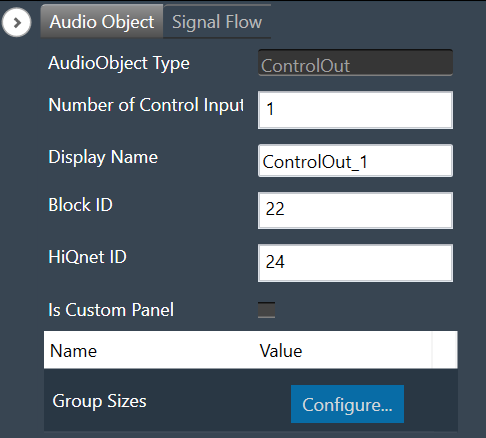
Task: Edit the Display Name field ControlOut_1
Action: coord(355,161)
